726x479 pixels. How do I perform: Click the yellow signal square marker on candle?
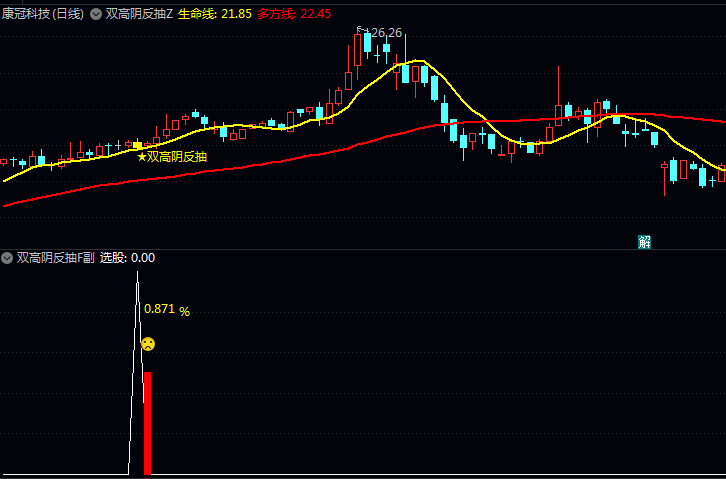(x=138, y=145)
